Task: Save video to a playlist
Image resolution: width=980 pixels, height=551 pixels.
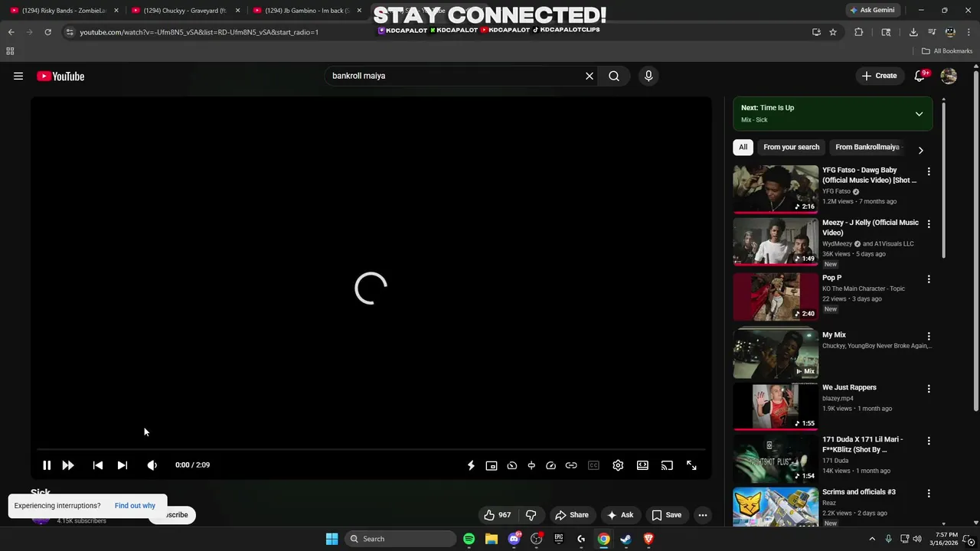Action: 666,515
